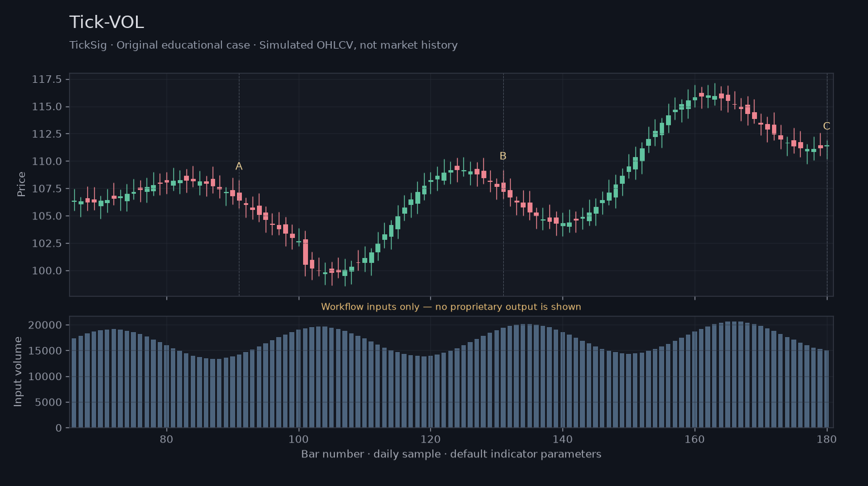The image size is (868, 486).
Task: Click the volume bar at bar 180
Action: (x=827, y=389)
